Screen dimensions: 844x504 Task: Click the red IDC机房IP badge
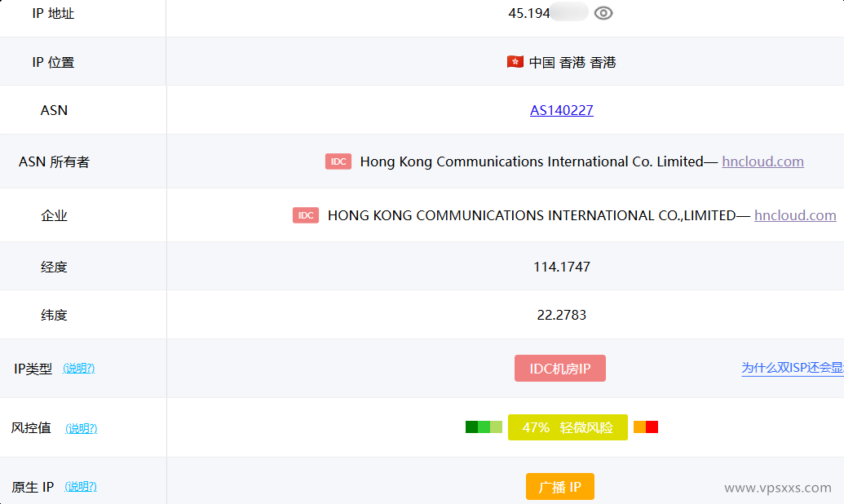(560, 368)
